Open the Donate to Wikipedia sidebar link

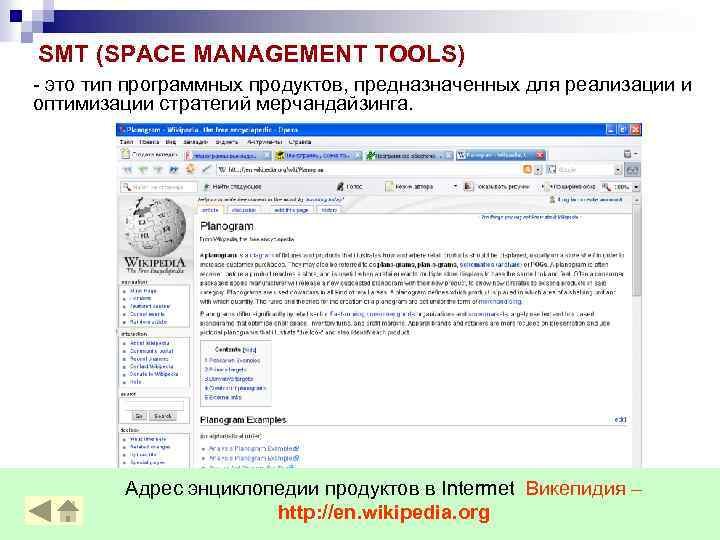(153, 374)
